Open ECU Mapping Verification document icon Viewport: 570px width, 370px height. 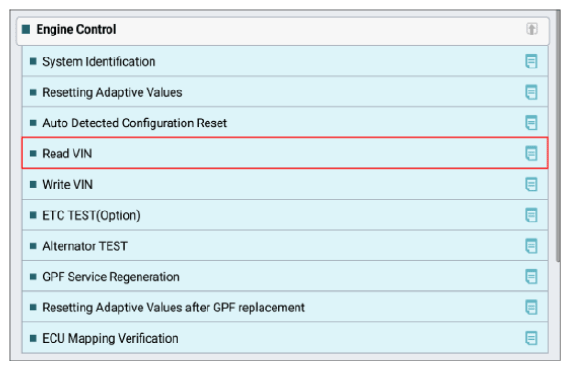pos(531,338)
